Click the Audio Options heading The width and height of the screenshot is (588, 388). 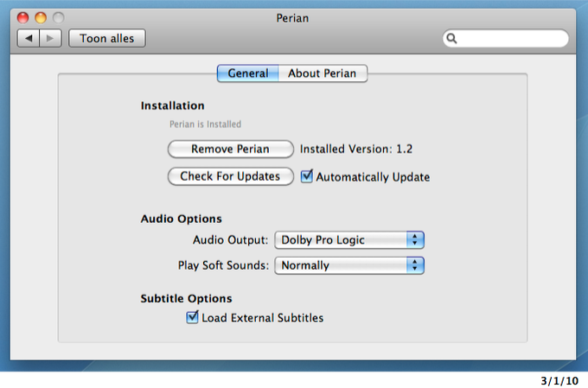click(x=181, y=219)
